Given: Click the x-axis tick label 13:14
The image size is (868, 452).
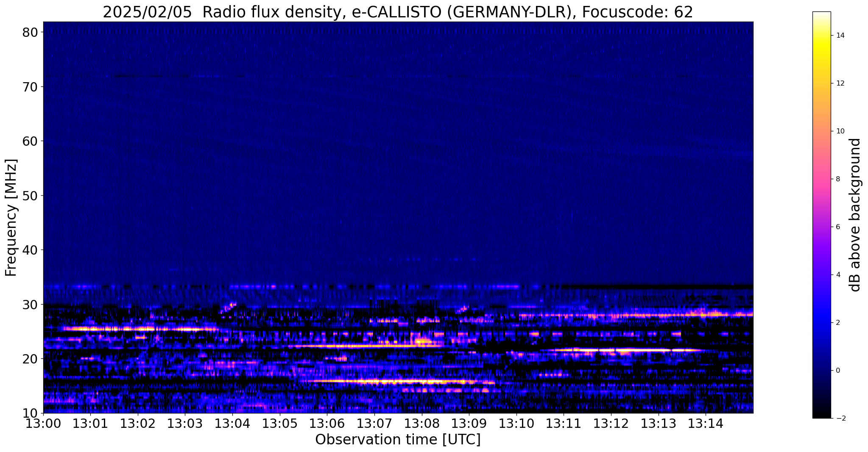Looking at the screenshot, I should coord(706,423).
